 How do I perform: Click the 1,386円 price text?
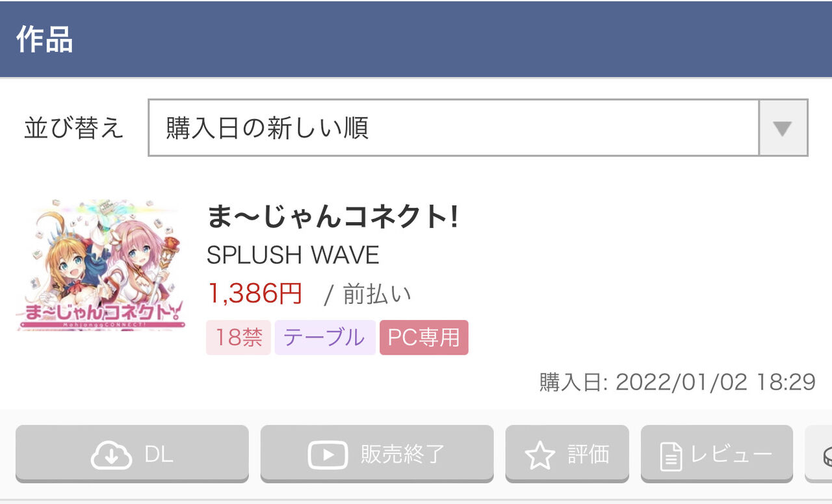tap(255, 294)
